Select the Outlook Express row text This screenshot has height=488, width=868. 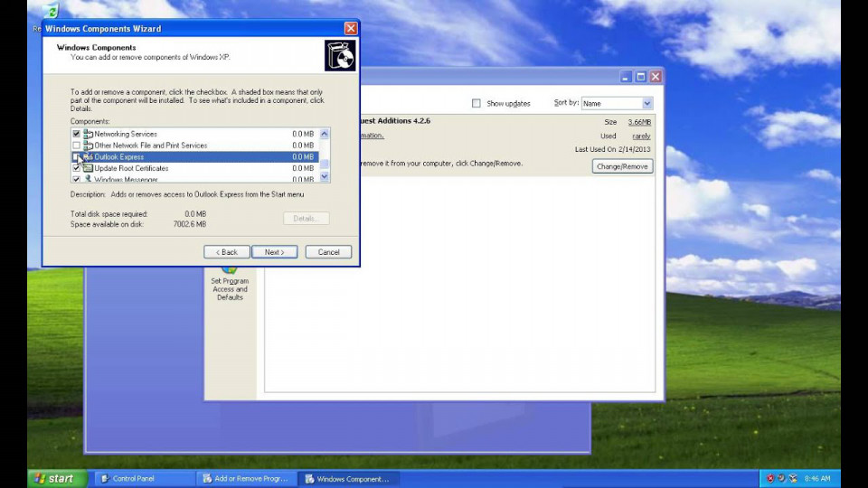119,157
